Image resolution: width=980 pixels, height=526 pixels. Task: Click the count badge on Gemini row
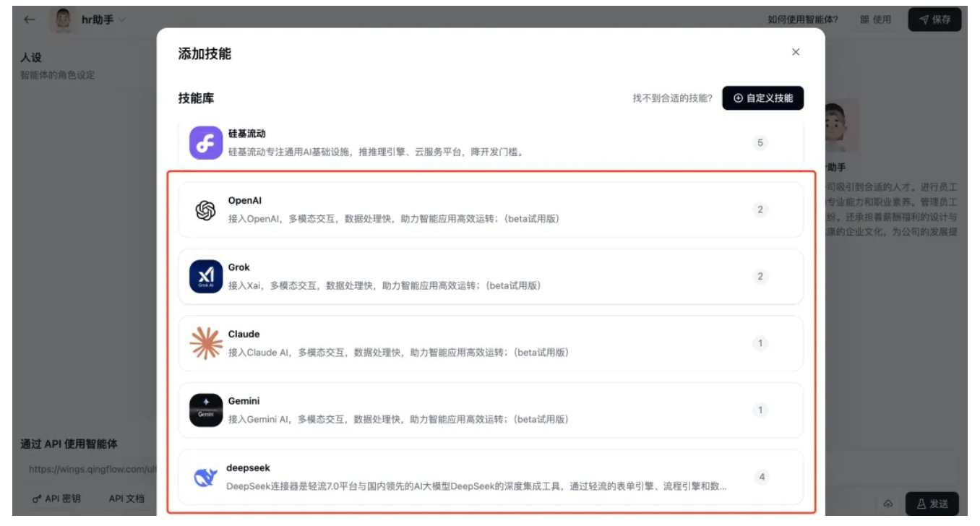coord(760,410)
